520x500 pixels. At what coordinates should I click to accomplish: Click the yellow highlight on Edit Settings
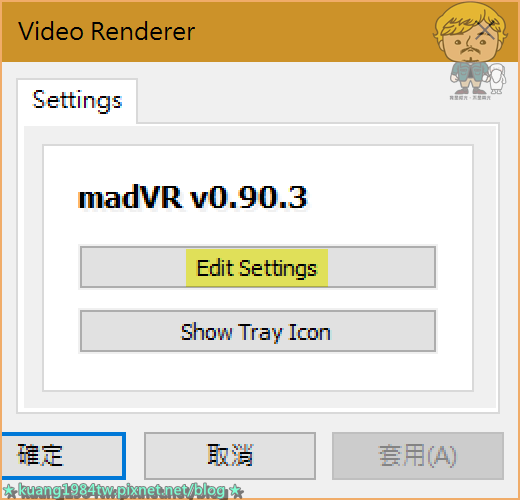click(257, 268)
